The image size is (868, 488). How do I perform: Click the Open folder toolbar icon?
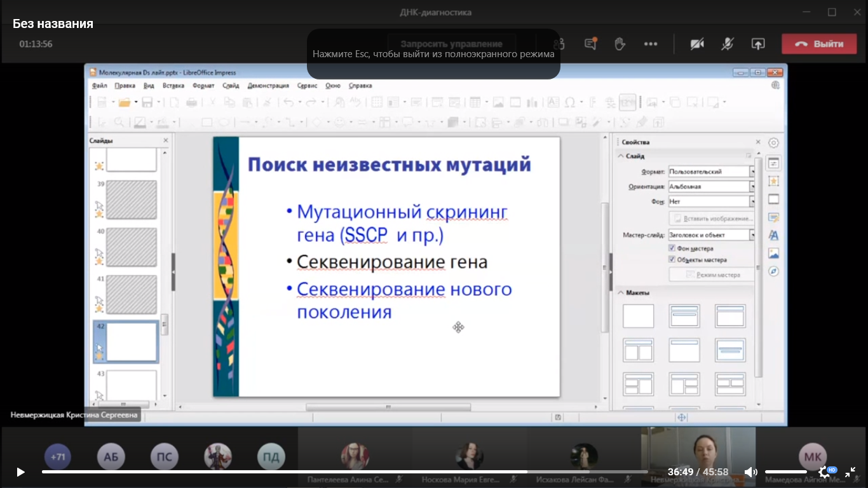tap(124, 102)
